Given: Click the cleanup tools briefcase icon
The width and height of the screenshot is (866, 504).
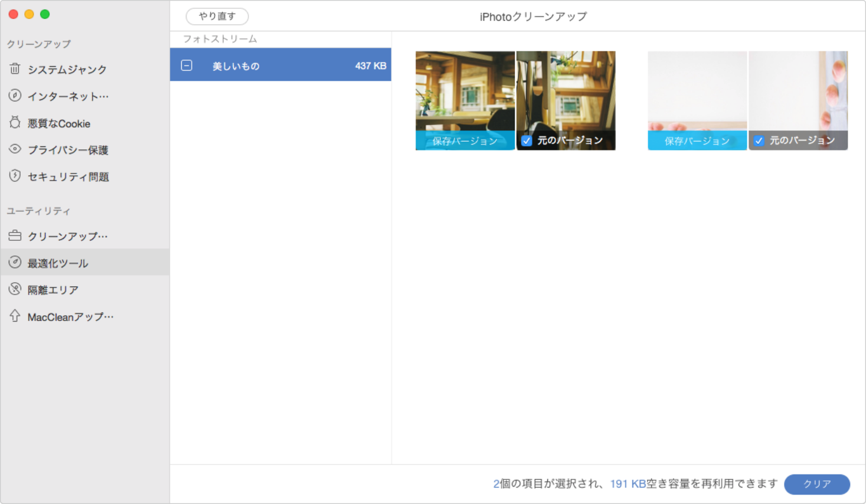Looking at the screenshot, I should tap(15, 235).
